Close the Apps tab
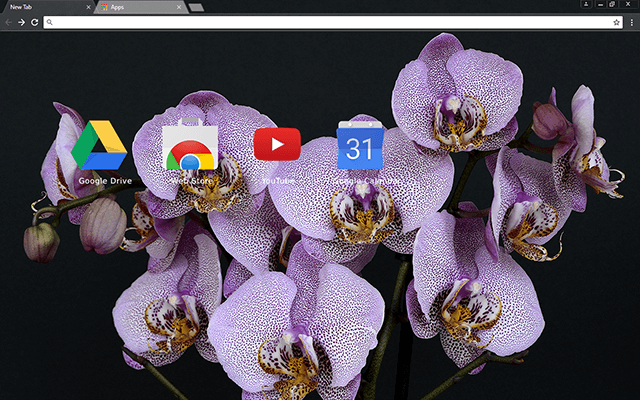This screenshot has height=400, width=640. [179, 7]
